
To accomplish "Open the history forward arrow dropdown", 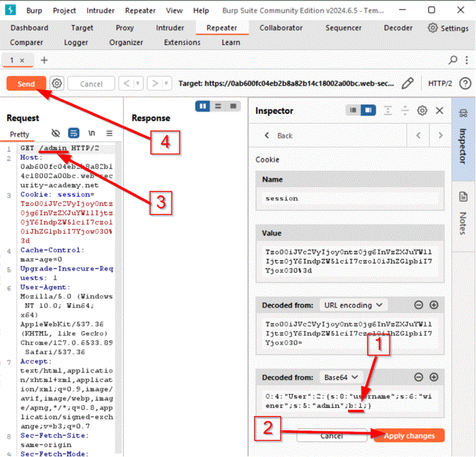I will point(167,84).
